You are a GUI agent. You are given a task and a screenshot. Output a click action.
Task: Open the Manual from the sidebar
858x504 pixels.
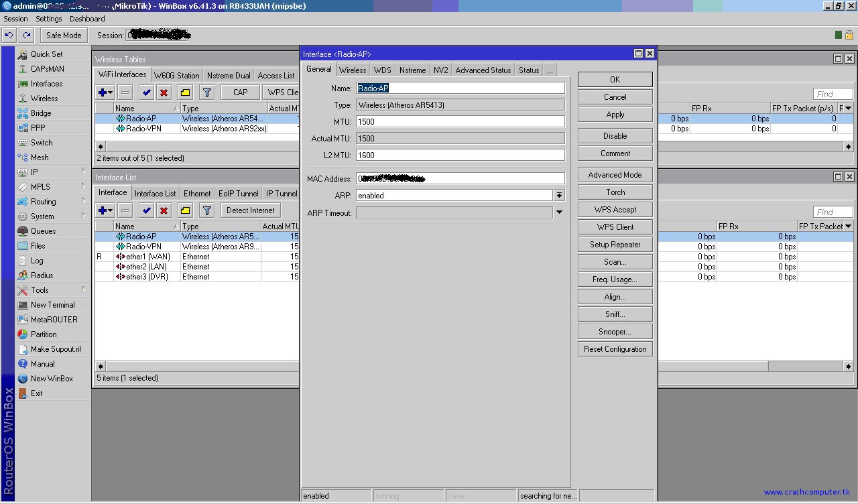(x=42, y=364)
